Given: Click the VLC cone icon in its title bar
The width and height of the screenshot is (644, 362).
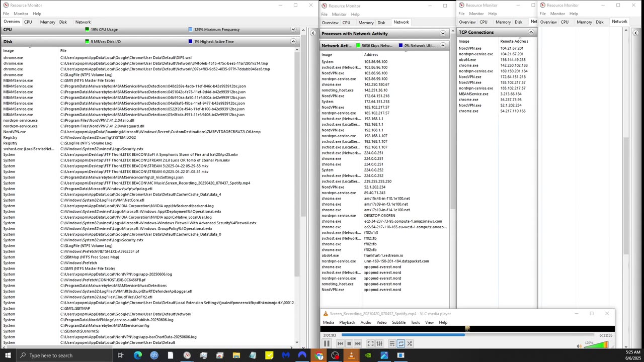Looking at the screenshot, I should 325,314.
